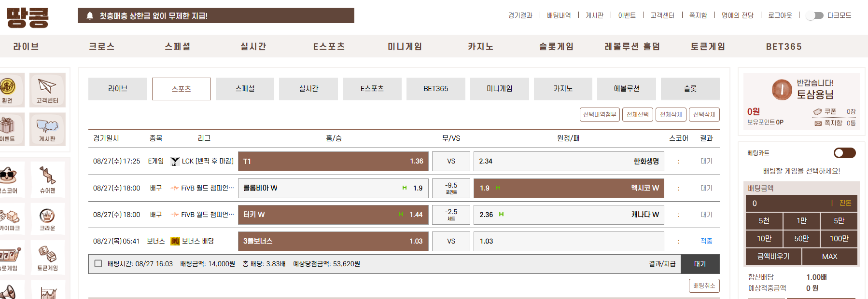868x299 pixels.
Task: Switch to the 실시간 bet history tab
Action: coord(308,89)
